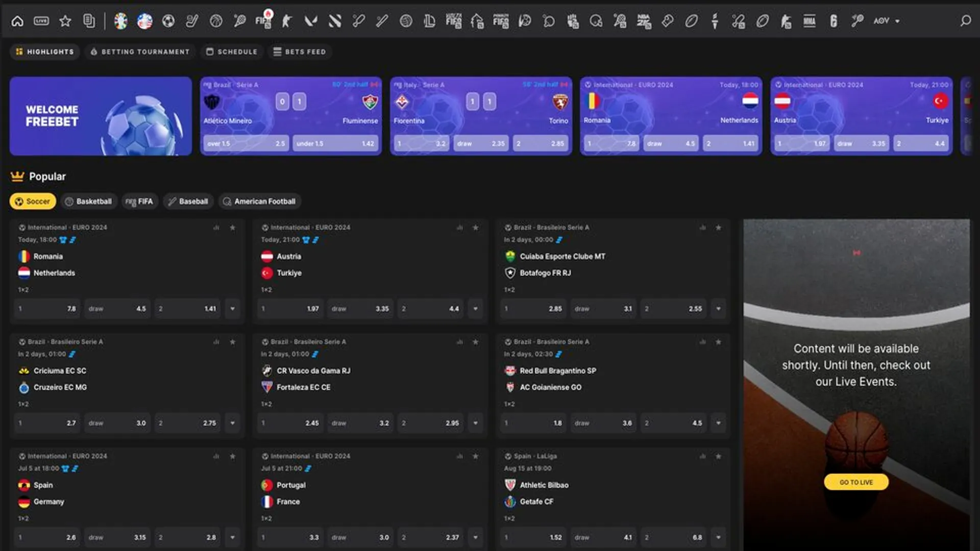Expand more markets for Vasco da Gama vs Fortaleza

[476, 423]
